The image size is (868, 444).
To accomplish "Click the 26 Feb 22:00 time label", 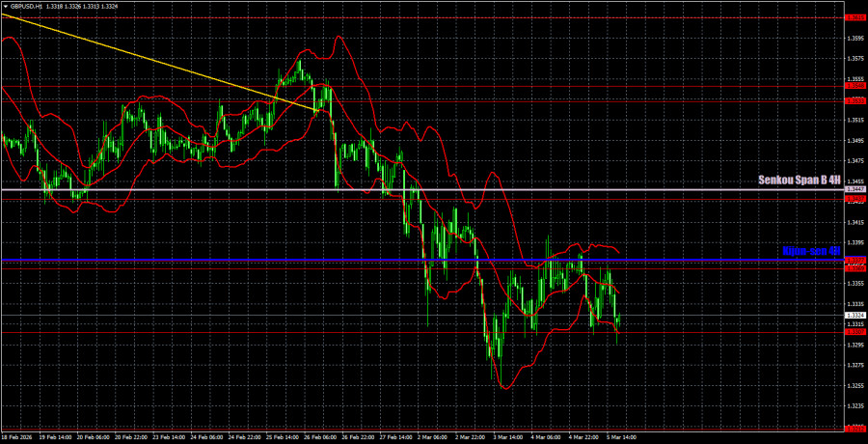I will point(357,437).
